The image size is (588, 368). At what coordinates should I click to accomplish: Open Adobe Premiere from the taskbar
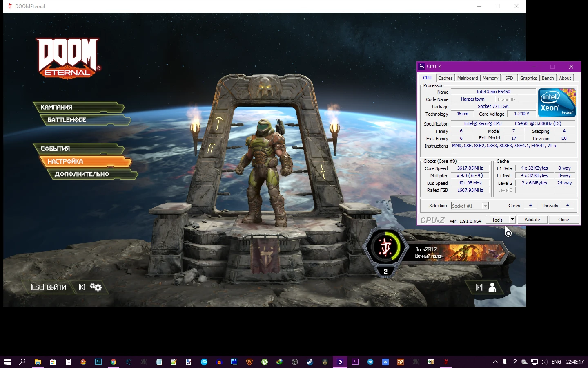[355, 362]
